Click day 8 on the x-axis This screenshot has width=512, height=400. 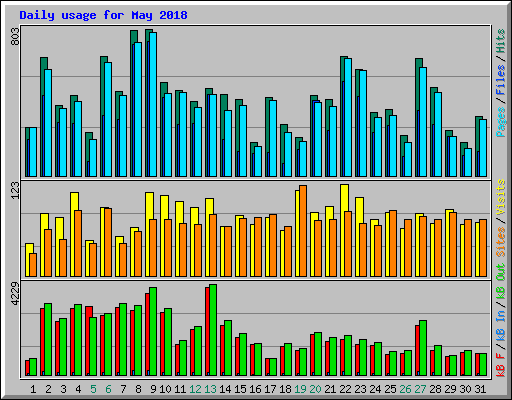click(138, 389)
